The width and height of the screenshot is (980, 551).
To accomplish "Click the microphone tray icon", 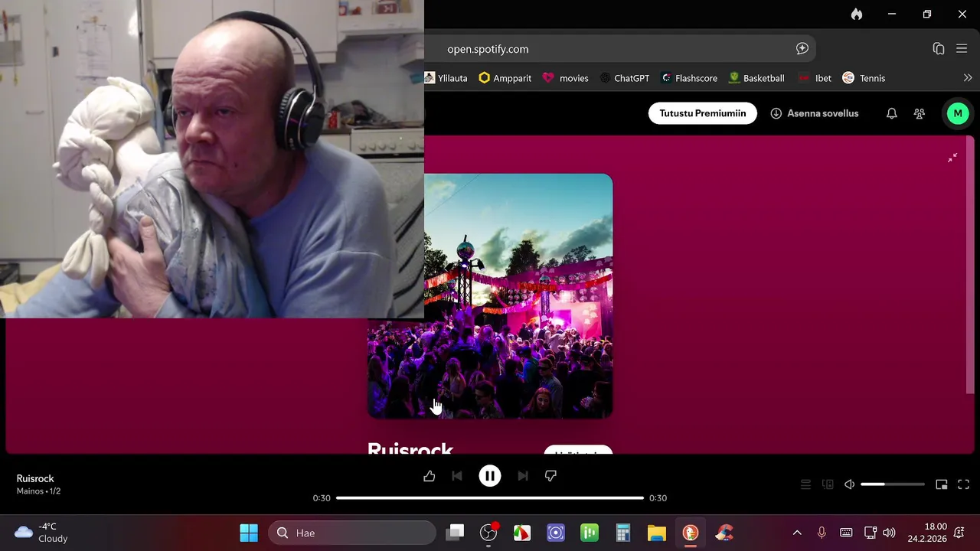I will pyautogui.click(x=822, y=533).
